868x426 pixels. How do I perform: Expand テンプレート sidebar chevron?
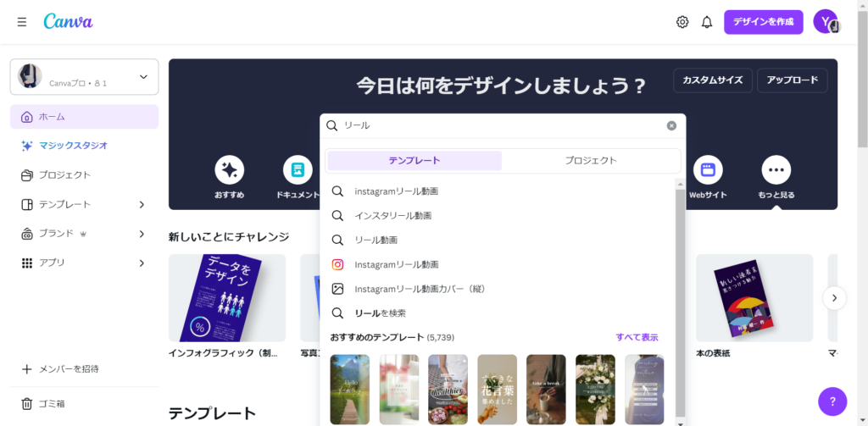coord(142,205)
